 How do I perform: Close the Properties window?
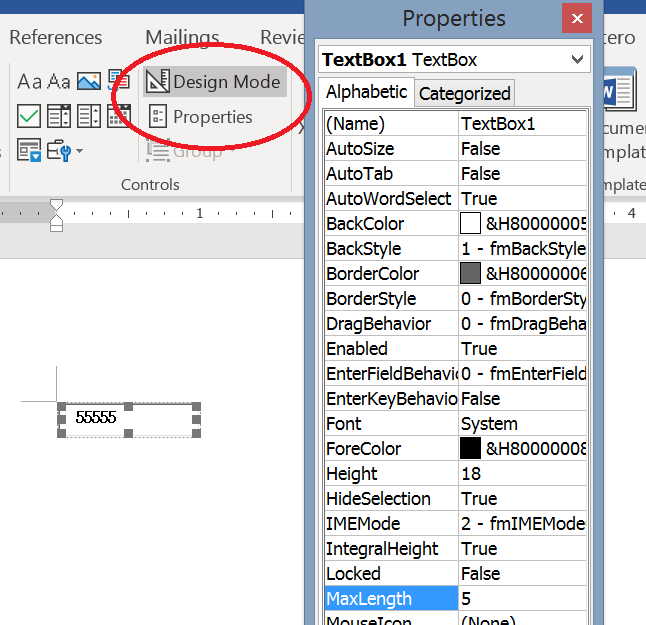click(576, 18)
